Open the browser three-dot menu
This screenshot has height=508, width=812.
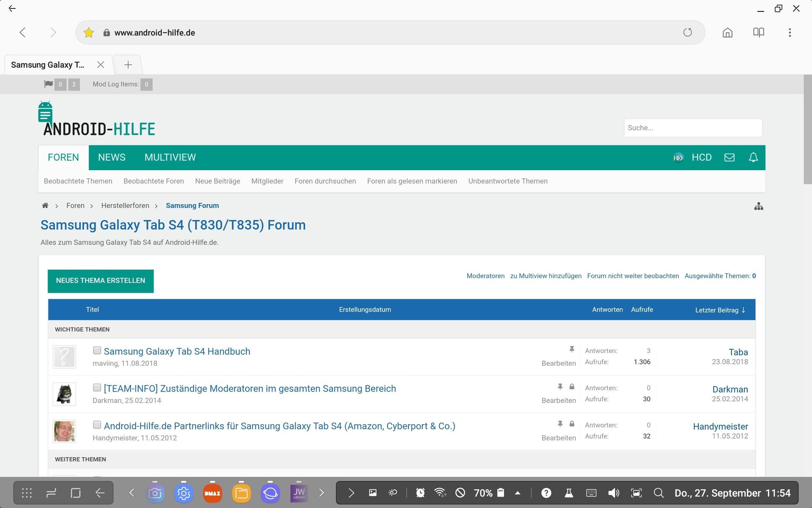pyautogui.click(x=790, y=33)
